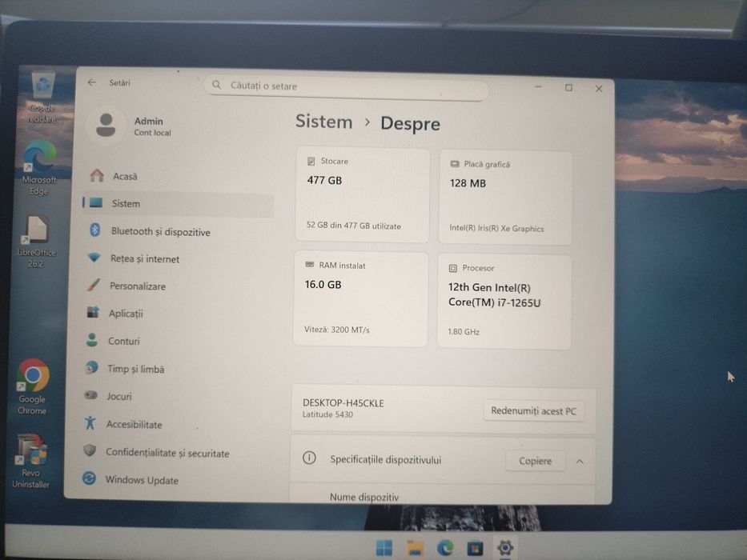Screen dimensions: 747x560
Task: Click the Windows Update sync icon
Action: pyautogui.click(x=89, y=478)
